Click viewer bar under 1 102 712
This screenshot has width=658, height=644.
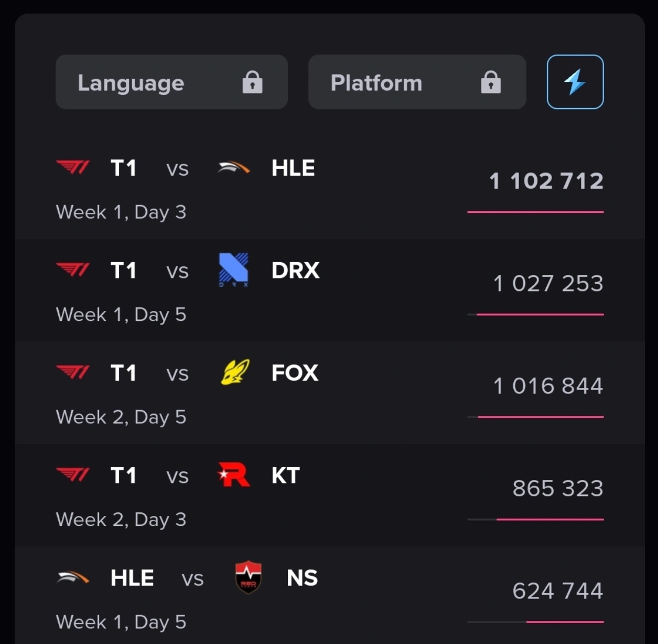[x=535, y=212]
